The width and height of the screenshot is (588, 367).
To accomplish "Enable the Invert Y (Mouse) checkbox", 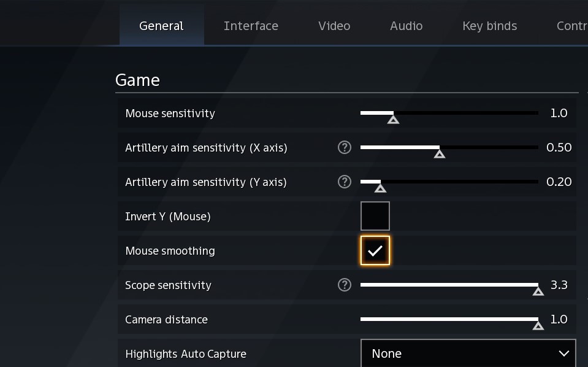I will pos(375,216).
